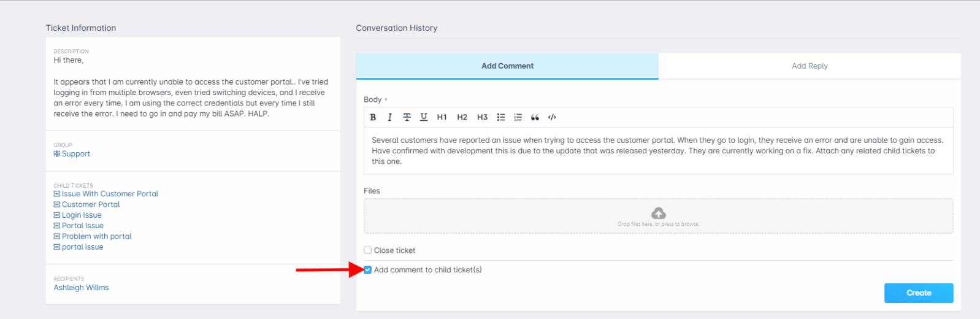The height and width of the screenshot is (319, 980).
Task: Open the Login Issue child ticket
Action: click(77, 215)
